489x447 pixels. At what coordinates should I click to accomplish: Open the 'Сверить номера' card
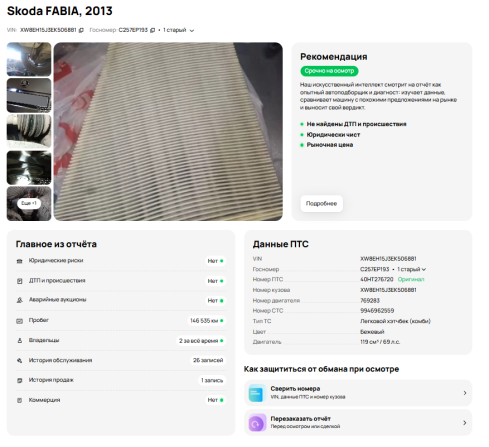click(358, 393)
